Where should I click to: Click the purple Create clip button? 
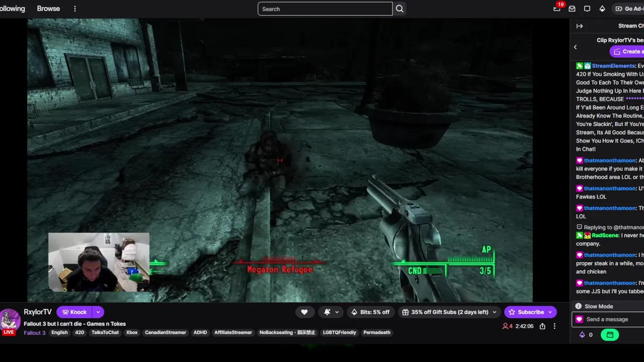point(627,51)
